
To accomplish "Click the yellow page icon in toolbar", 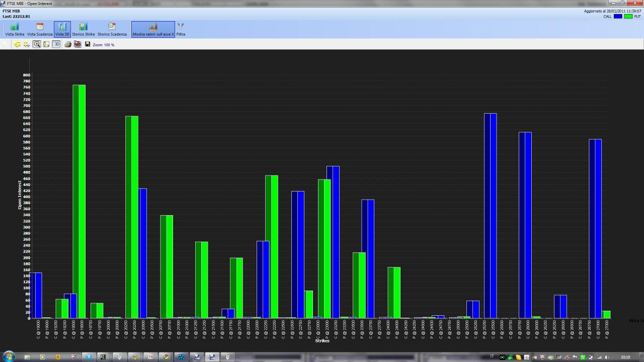I will tap(46, 44).
